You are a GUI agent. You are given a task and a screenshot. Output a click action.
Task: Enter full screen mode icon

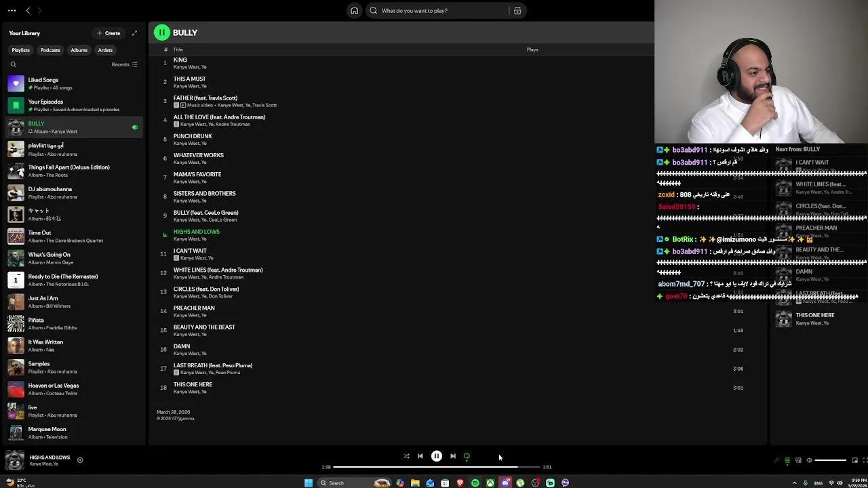865,461
